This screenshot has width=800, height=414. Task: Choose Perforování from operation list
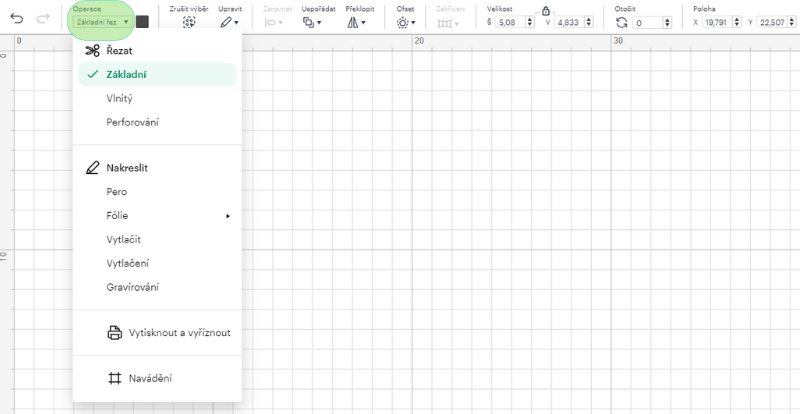tap(132, 122)
